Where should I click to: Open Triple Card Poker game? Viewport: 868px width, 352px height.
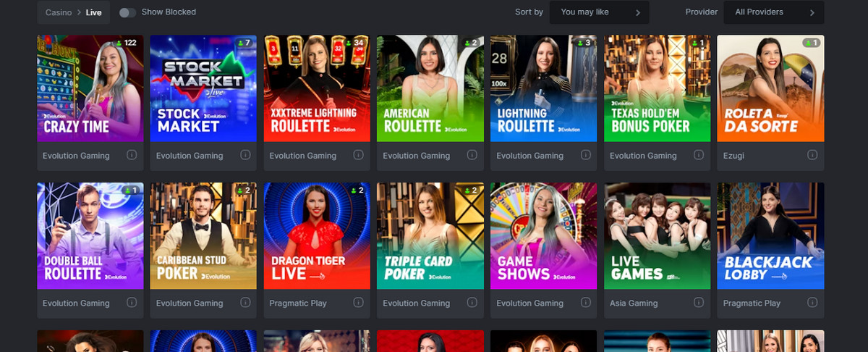point(430,236)
